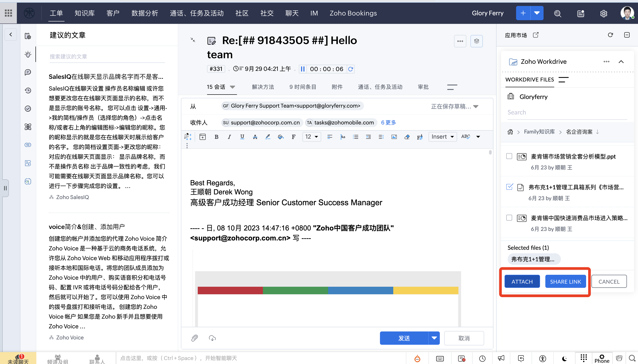This screenshot has height=364, width=638.
Task: Apply bold formatting in editor
Action: point(217,137)
